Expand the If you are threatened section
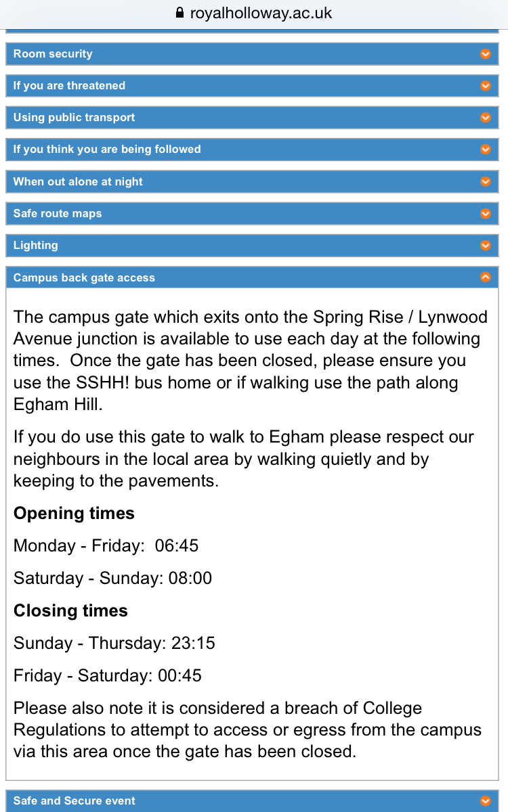The image size is (508, 812). coord(252,86)
